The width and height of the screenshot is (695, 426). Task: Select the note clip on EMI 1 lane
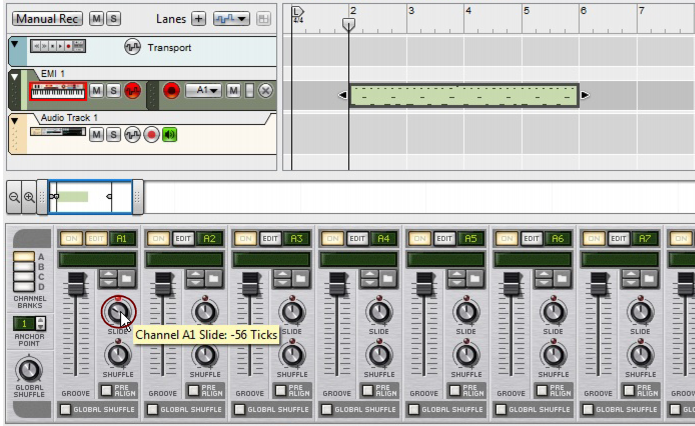pos(464,96)
